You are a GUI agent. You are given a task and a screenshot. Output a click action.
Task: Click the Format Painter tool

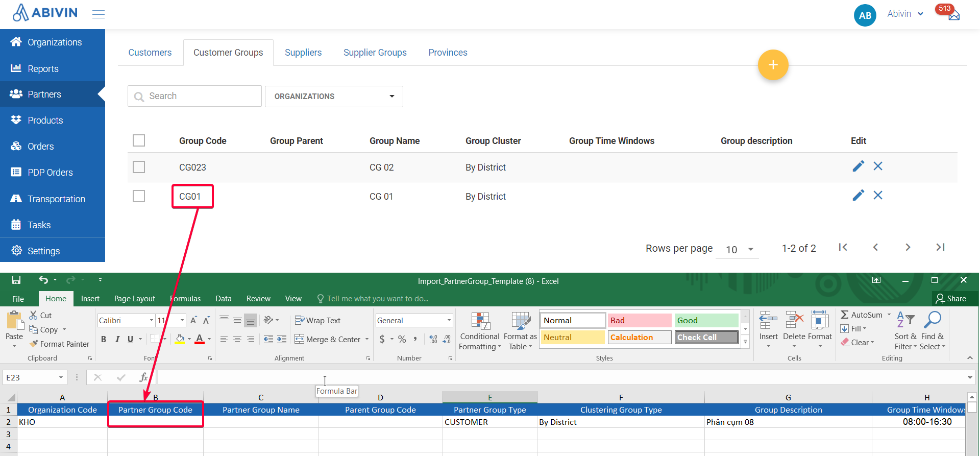tap(59, 344)
